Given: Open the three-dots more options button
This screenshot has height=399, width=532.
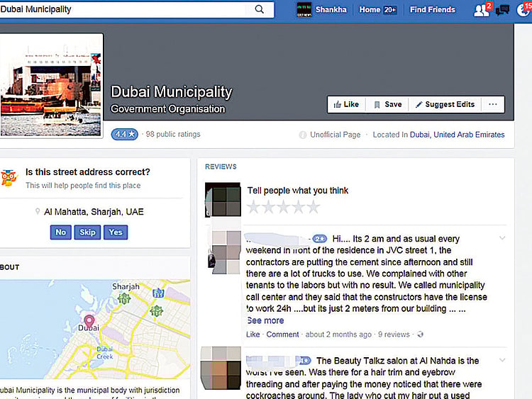Looking at the screenshot, I should [492, 104].
